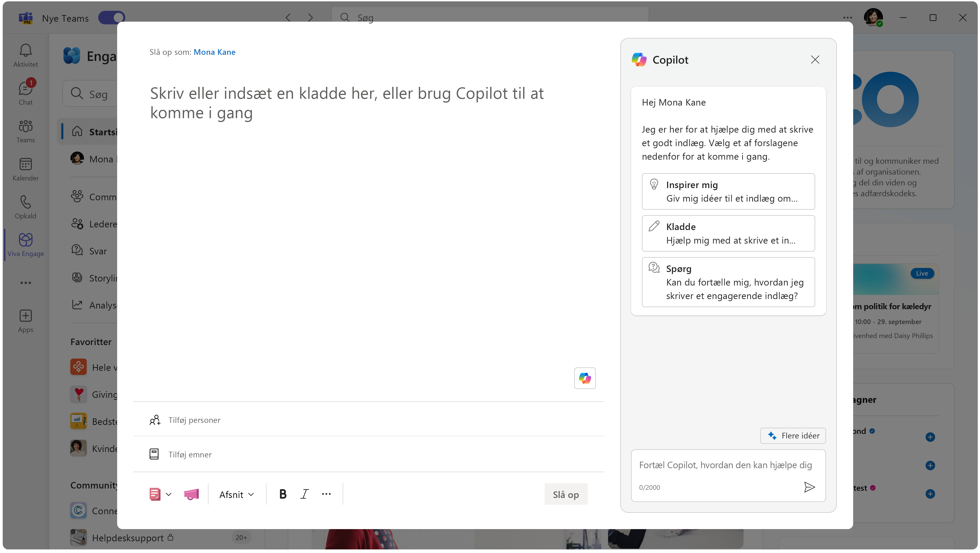Toggle the Nye Teams switch
The image size is (980, 553).
[111, 18]
